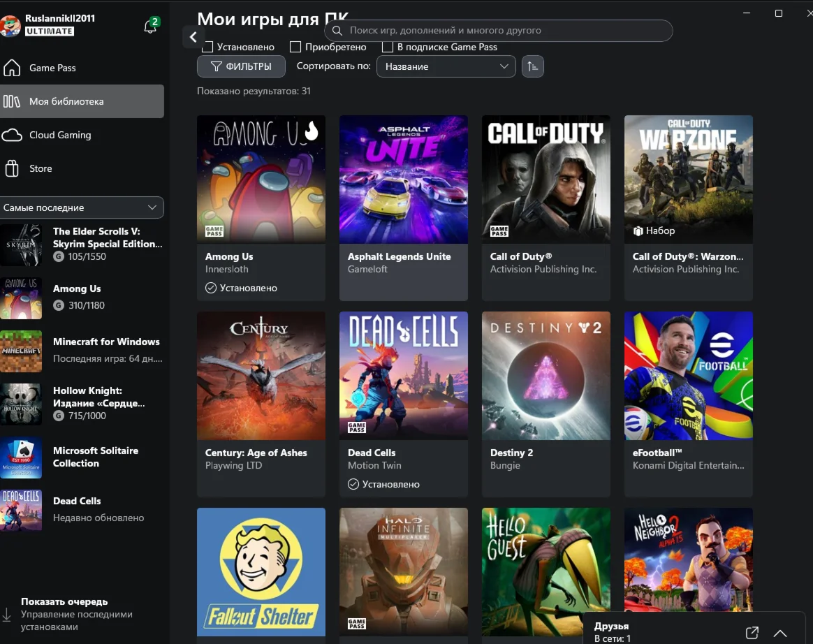Click the 'Playwing LTD' publisher text
Screen dimensions: 813x644
233,466
